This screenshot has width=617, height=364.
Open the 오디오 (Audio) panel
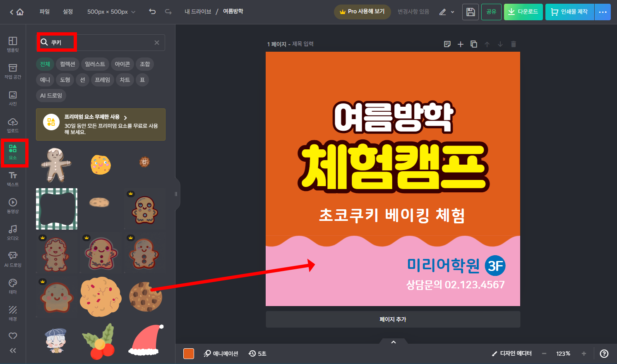12,232
